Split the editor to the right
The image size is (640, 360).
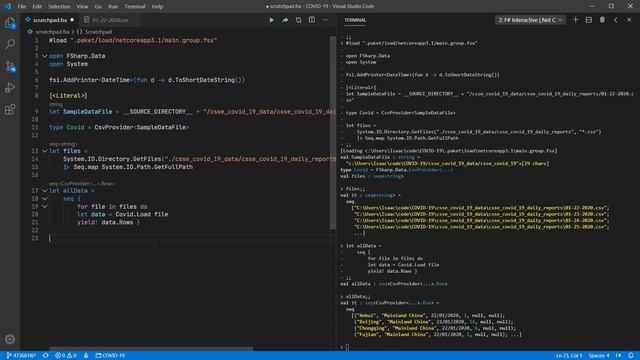(312, 20)
